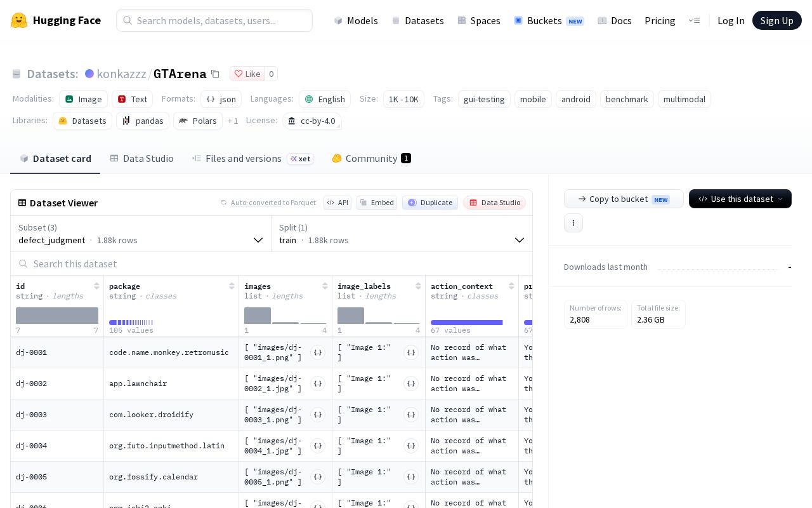Click the id lengths histogram bar
Image resolution: width=812 pixels, height=508 pixels.
(57, 316)
